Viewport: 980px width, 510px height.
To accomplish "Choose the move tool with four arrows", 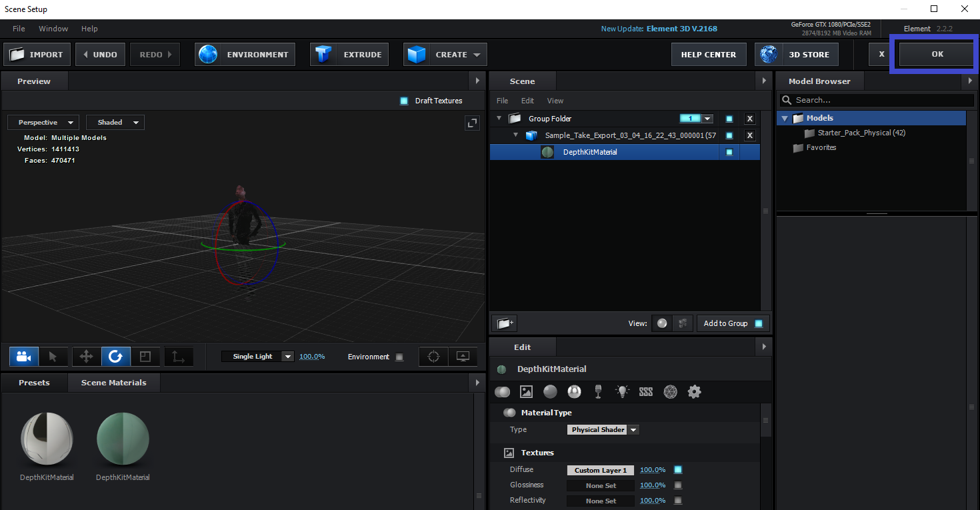I will [86, 357].
